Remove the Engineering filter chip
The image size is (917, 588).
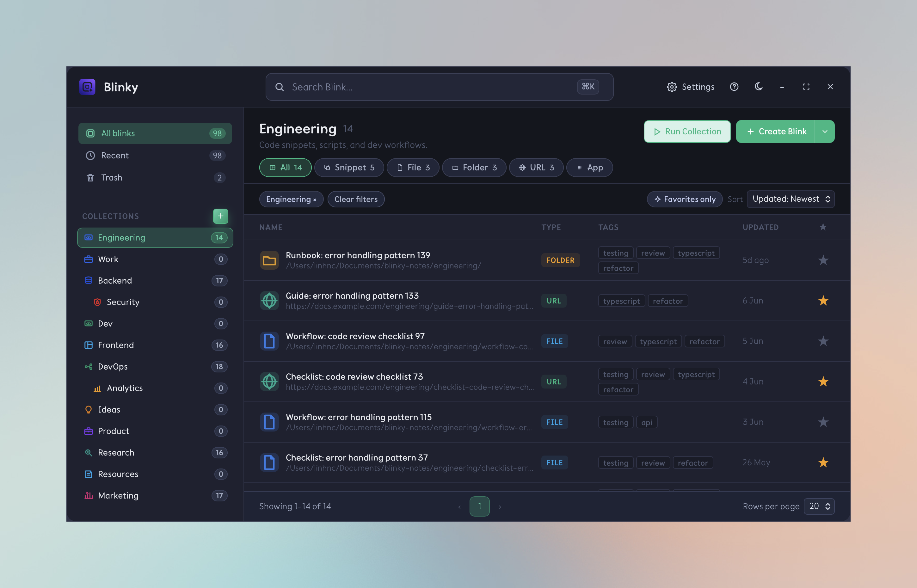pyautogui.click(x=315, y=200)
